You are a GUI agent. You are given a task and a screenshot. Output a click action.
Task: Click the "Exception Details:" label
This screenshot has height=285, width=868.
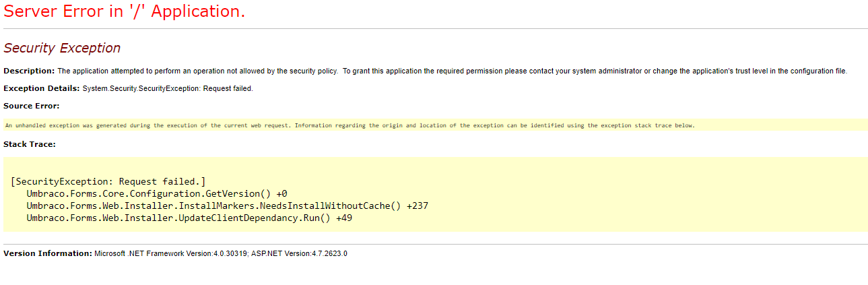[x=42, y=88]
